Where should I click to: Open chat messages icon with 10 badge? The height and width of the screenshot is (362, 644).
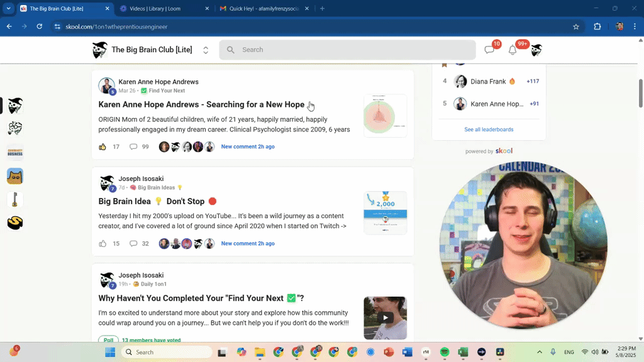pyautogui.click(x=489, y=50)
